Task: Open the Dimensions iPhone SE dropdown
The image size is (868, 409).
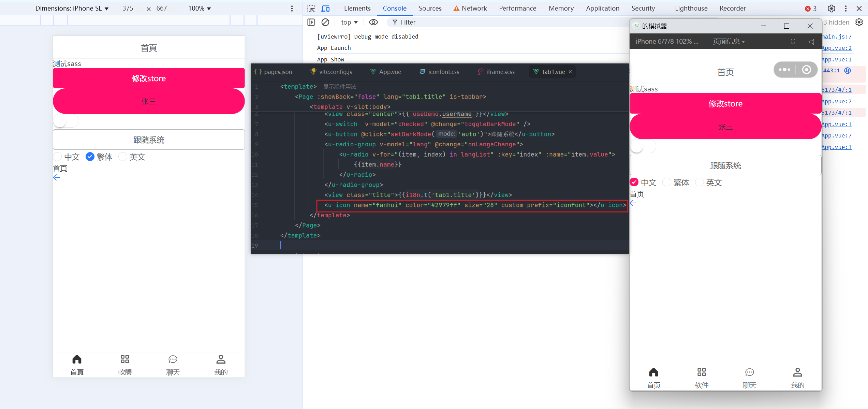Action: tap(72, 8)
